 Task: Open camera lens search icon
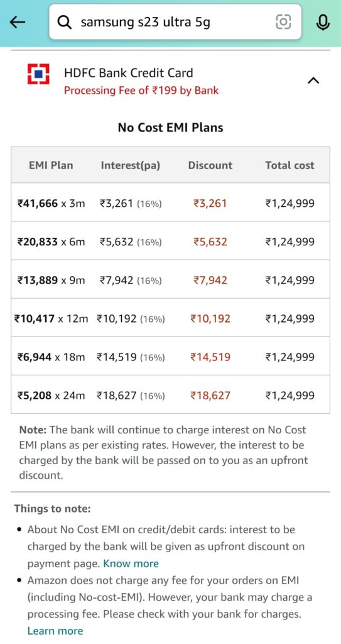(283, 22)
